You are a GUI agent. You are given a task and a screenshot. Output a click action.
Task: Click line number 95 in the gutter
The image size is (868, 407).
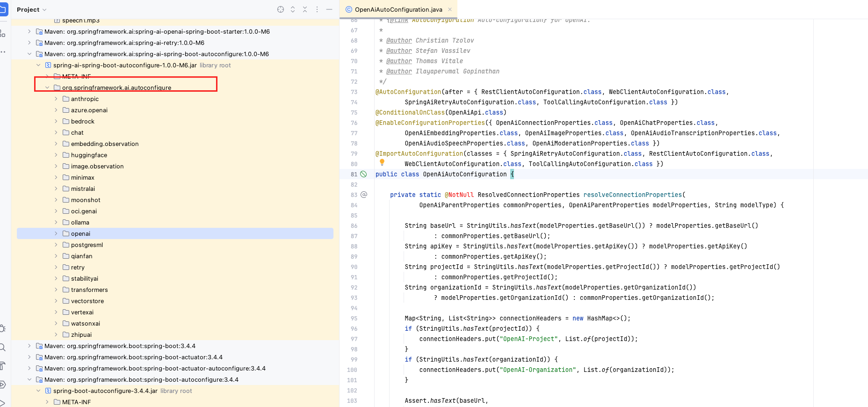click(x=354, y=319)
